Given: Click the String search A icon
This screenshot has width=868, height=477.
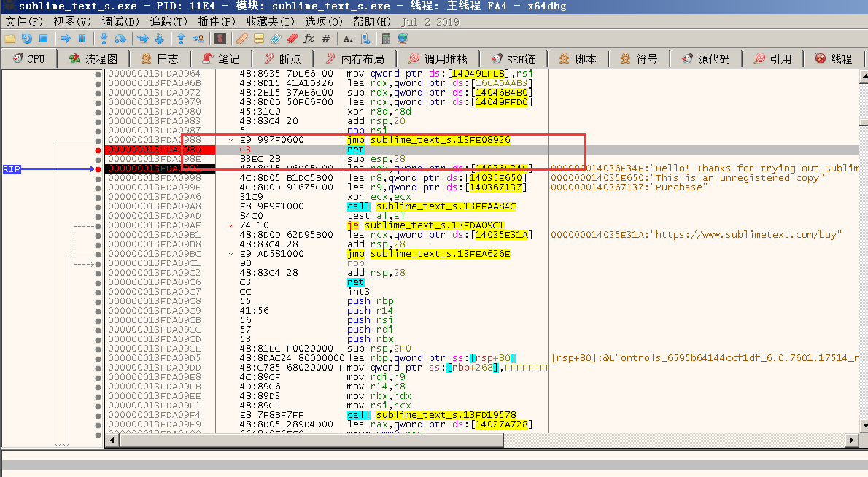Looking at the screenshot, I should (348, 39).
